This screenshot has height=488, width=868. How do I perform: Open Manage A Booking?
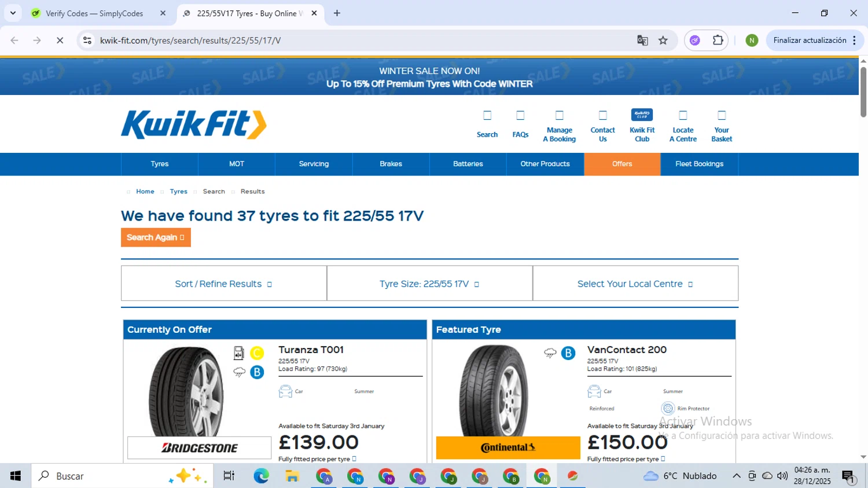tap(560, 126)
